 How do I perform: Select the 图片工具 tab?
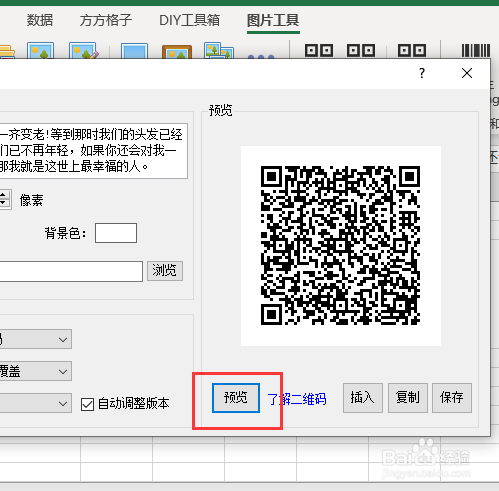click(273, 20)
